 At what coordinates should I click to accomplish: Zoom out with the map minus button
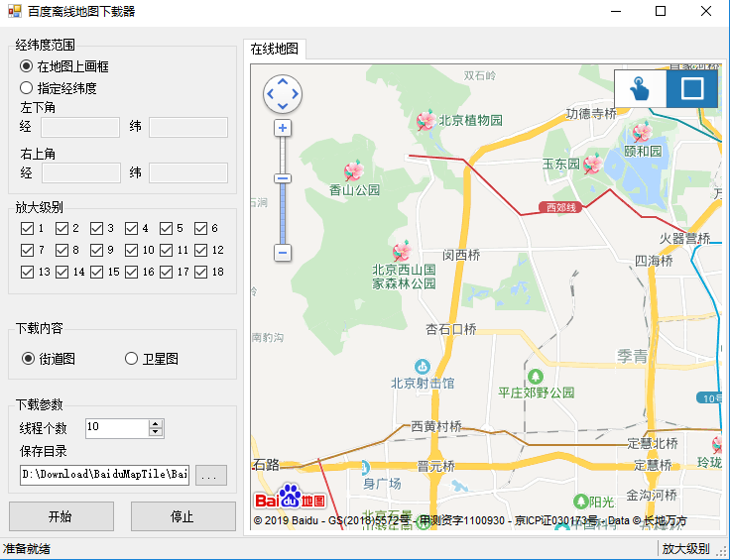coord(283,253)
